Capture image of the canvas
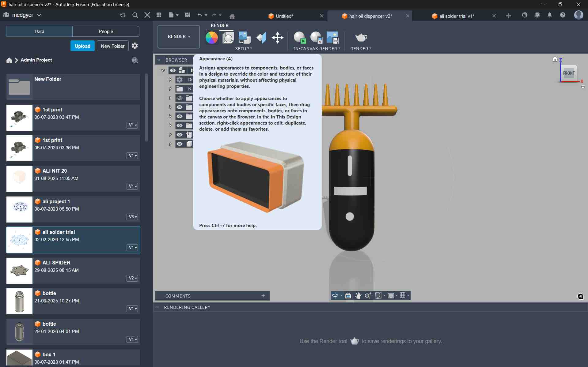Viewport: 588px width, 367px height. tap(333, 38)
